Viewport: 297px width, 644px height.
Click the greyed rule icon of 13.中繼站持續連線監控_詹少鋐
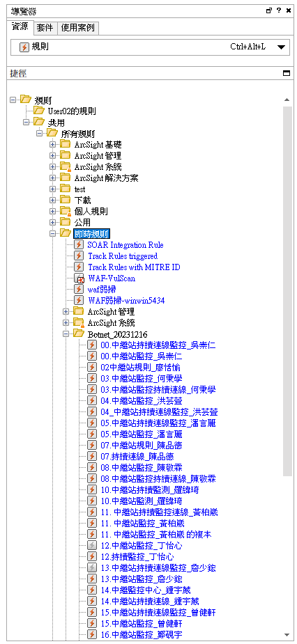coord(92,567)
